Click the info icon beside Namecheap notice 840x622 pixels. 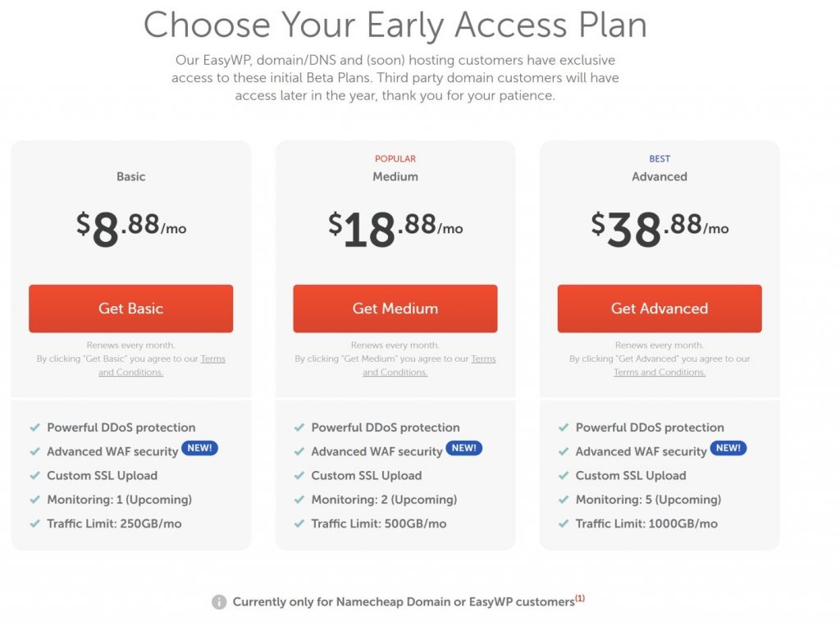[218, 601]
